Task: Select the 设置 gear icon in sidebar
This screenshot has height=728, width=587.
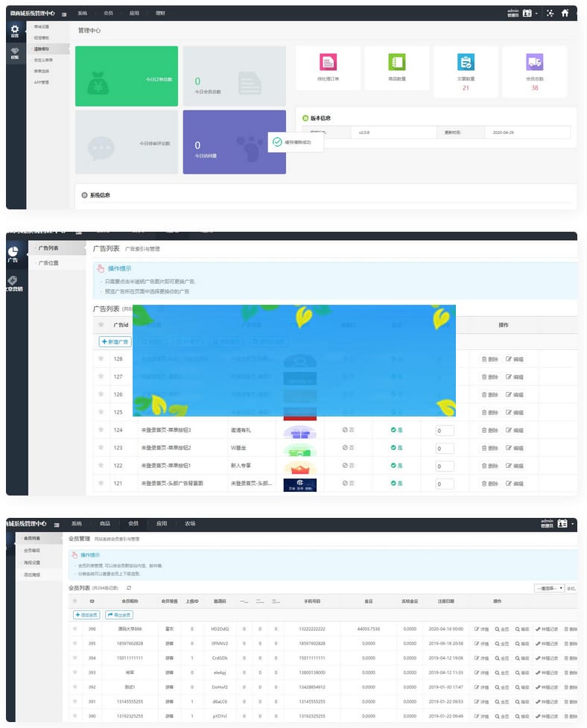Action: (15, 30)
